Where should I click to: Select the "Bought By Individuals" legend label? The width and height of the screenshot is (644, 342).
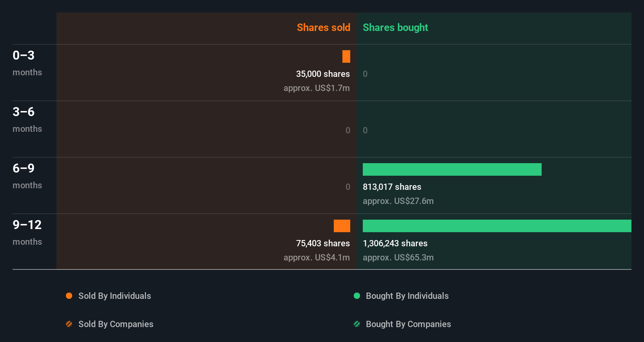coord(407,296)
